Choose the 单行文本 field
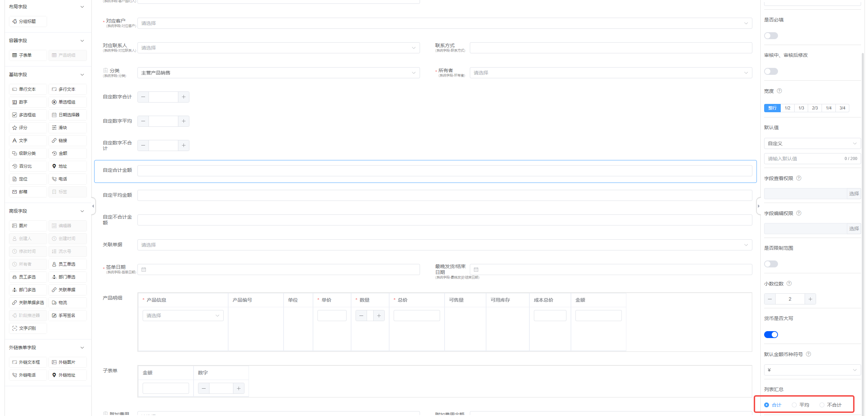868x416 pixels. pyautogui.click(x=28, y=89)
